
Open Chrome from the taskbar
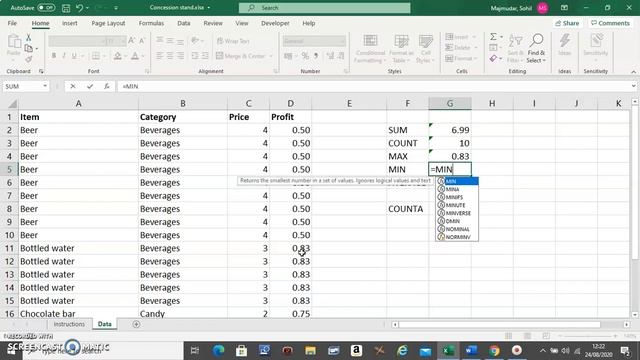(x=494, y=350)
